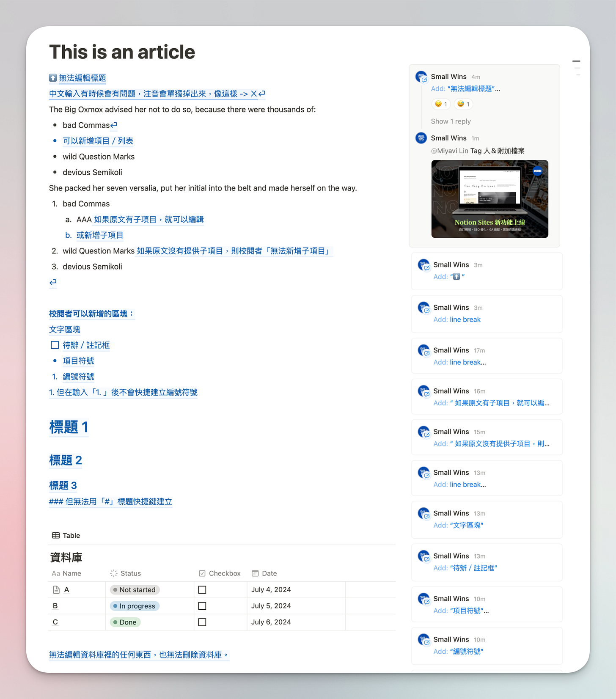Click avatar on comment Add: 待辦 / 註記框
The width and height of the screenshot is (616, 699).
[x=424, y=556]
